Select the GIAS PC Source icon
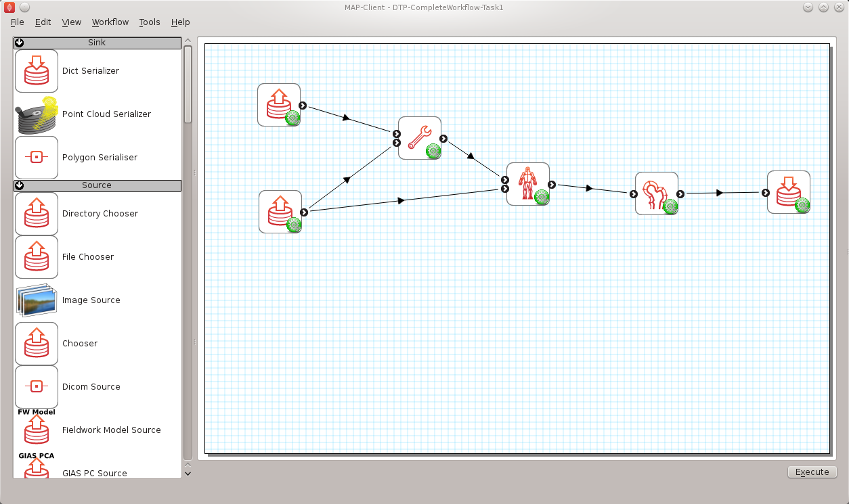The width and height of the screenshot is (849, 504). (37, 465)
